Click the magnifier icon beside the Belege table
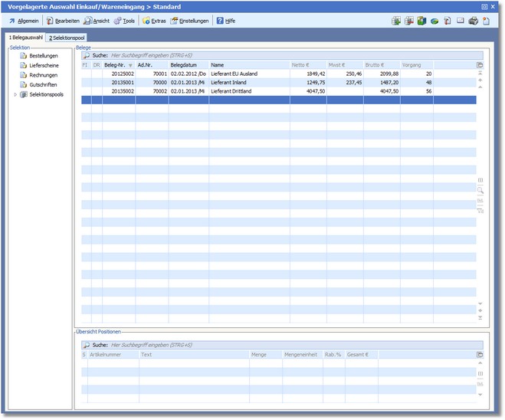The image size is (505, 420). (x=480, y=189)
